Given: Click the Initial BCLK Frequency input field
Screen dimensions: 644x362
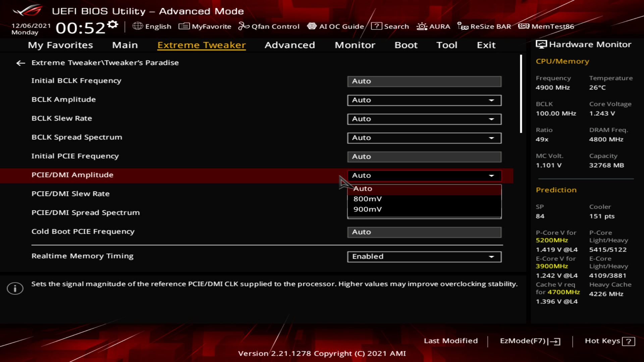Looking at the screenshot, I should pos(424,81).
